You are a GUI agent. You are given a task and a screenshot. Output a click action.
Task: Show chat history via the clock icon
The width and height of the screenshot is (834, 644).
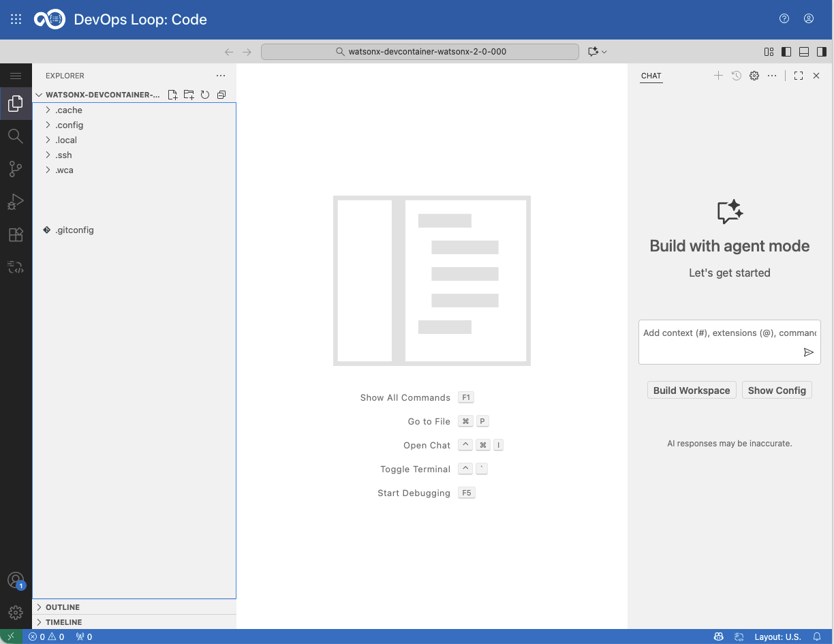coord(736,76)
